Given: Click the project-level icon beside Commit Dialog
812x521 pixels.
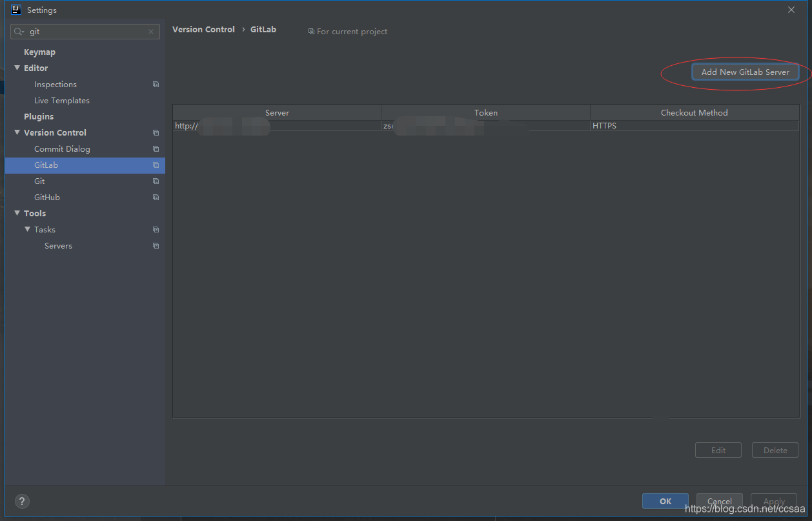Looking at the screenshot, I should [x=156, y=148].
